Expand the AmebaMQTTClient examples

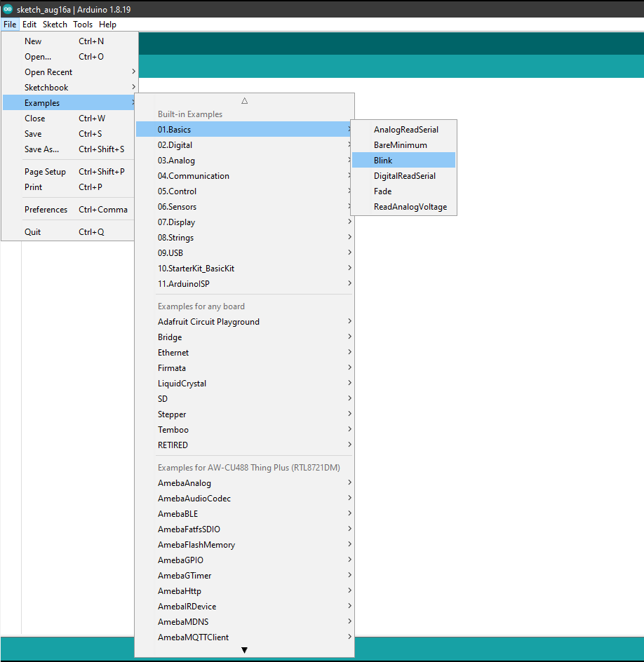click(245, 637)
